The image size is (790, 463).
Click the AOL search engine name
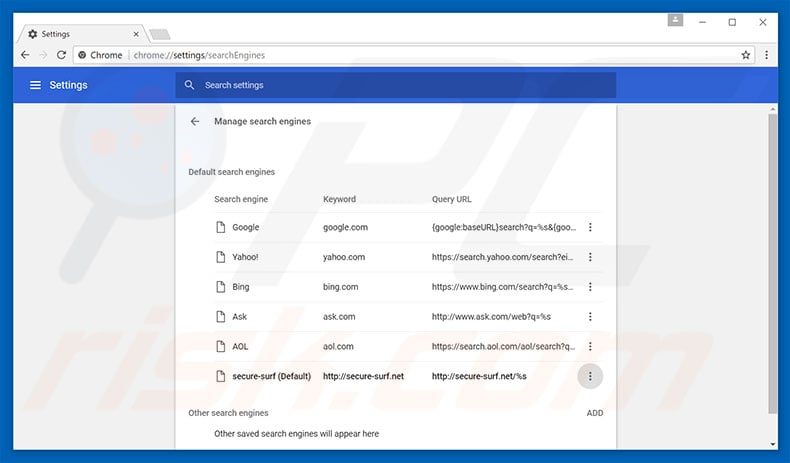[240, 346]
